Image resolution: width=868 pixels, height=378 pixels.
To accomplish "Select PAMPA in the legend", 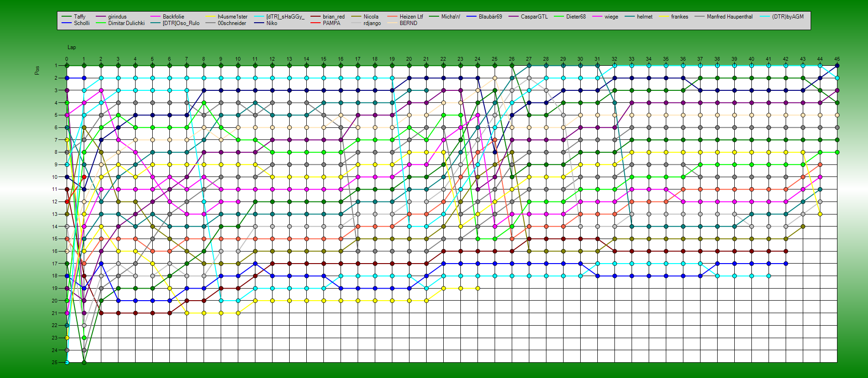I will point(331,23).
